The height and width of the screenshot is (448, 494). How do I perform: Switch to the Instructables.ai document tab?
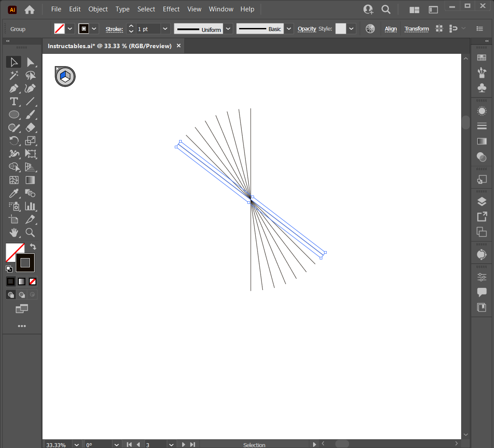click(109, 46)
